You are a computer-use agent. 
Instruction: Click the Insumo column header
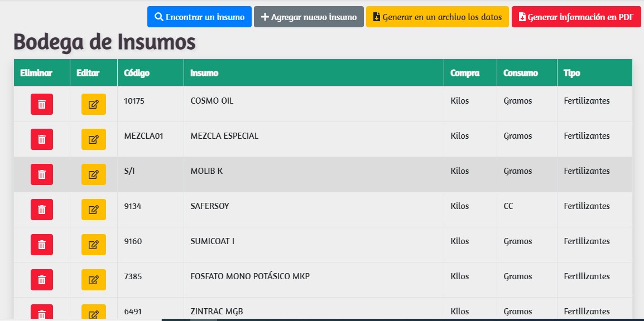coord(204,73)
